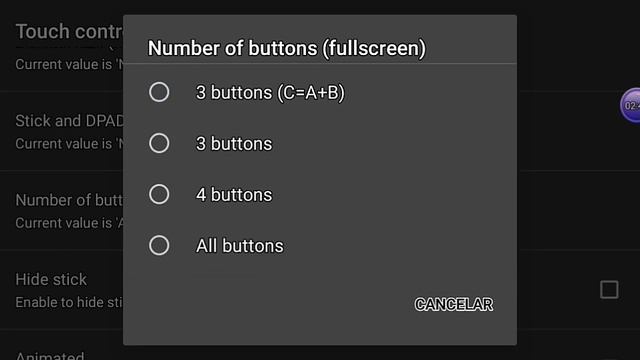Screen dimensions: 640x360
Task: Click the "3 buttons" label text
Action: pyautogui.click(x=234, y=144)
